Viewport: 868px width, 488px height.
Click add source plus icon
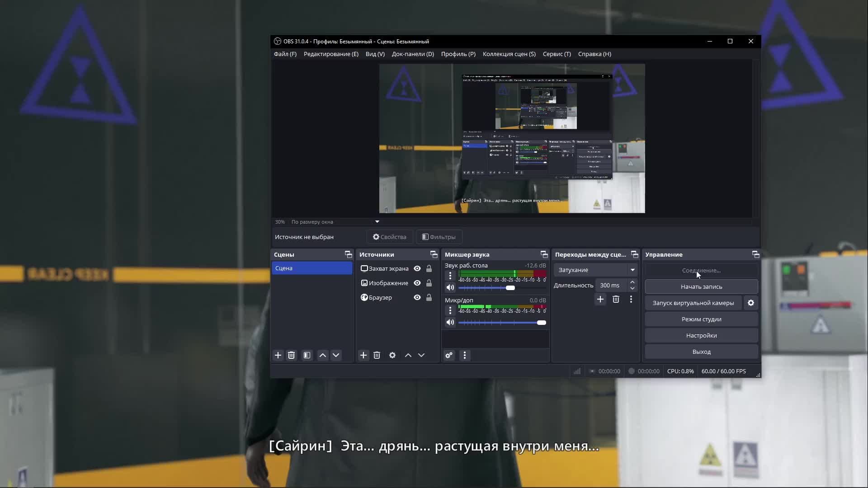[363, 356]
